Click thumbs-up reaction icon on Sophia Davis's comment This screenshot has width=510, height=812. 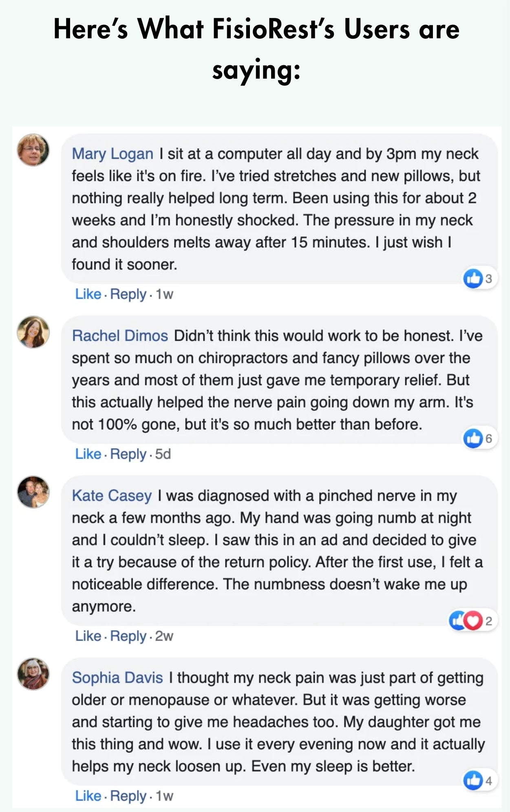(473, 780)
